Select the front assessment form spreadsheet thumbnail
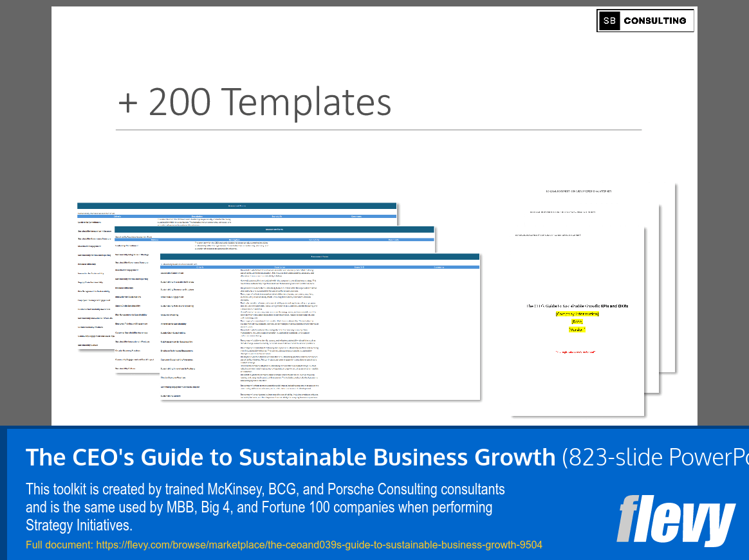This screenshot has width=749, height=560. pyautogui.click(x=320, y=327)
